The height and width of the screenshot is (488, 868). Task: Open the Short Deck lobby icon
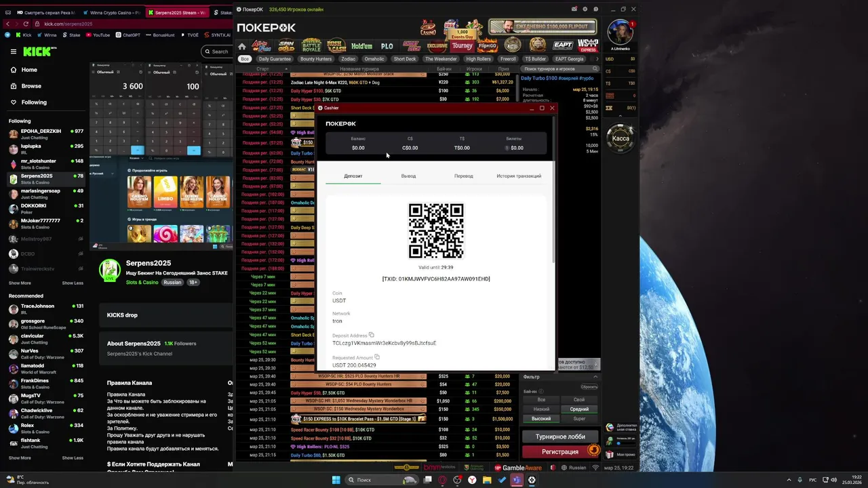click(412, 46)
